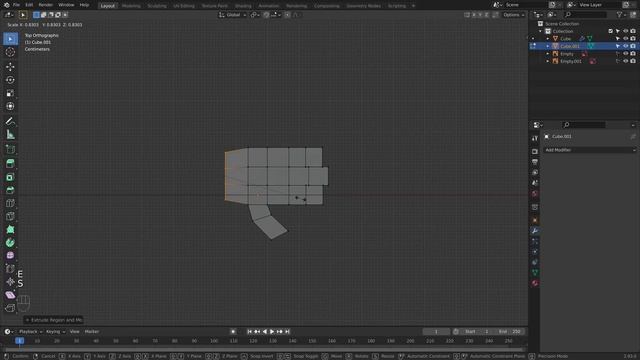Choose the Bevel tool
The image size is (640, 360).
[10, 190]
